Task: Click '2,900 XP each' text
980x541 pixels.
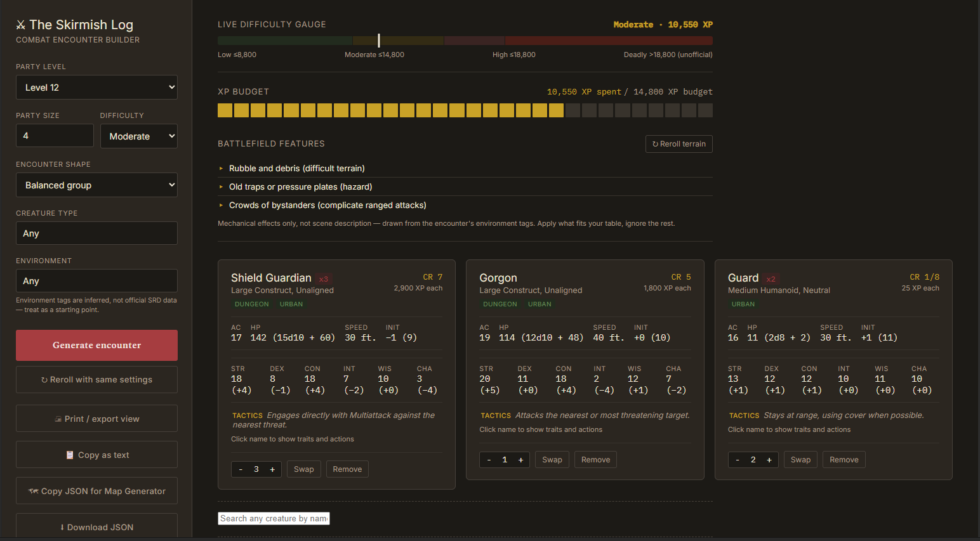Action: [x=418, y=288]
